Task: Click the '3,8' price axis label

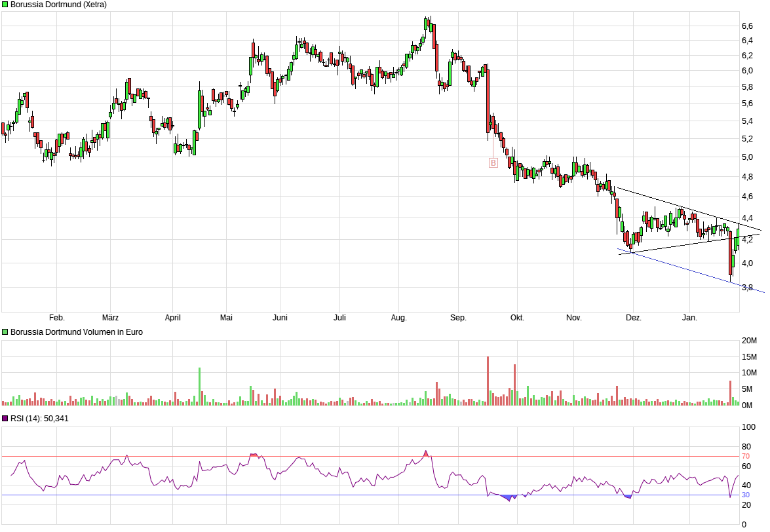Action: coord(746,287)
